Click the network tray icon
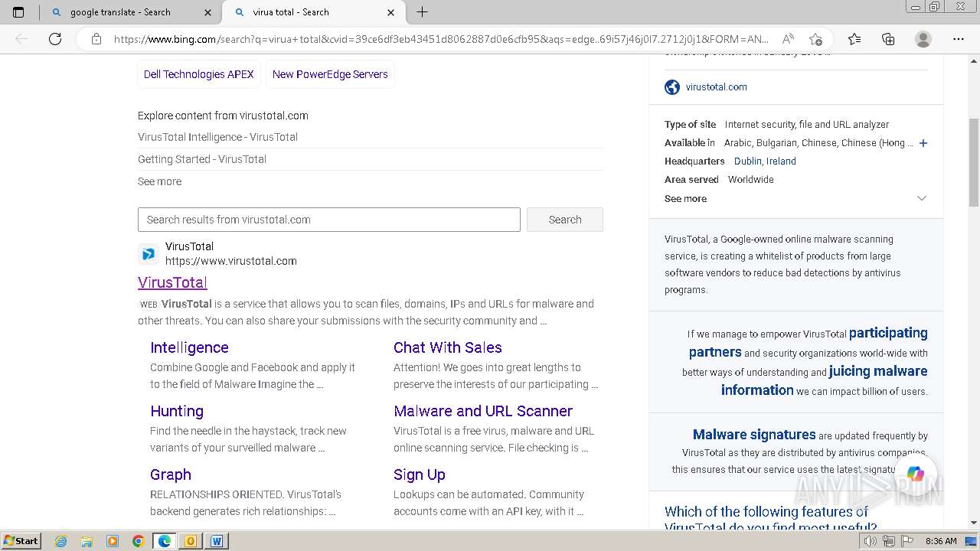Screen dimensions: 980x551 (x=889, y=541)
